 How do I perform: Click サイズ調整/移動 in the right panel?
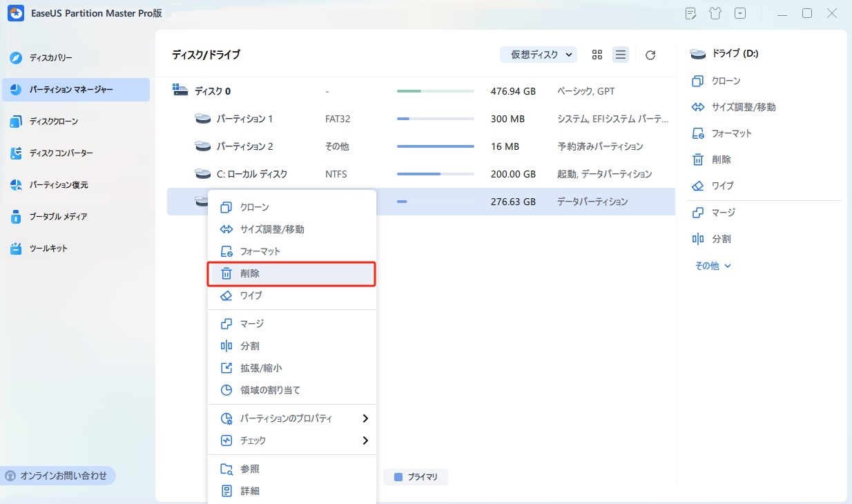[743, 107]
